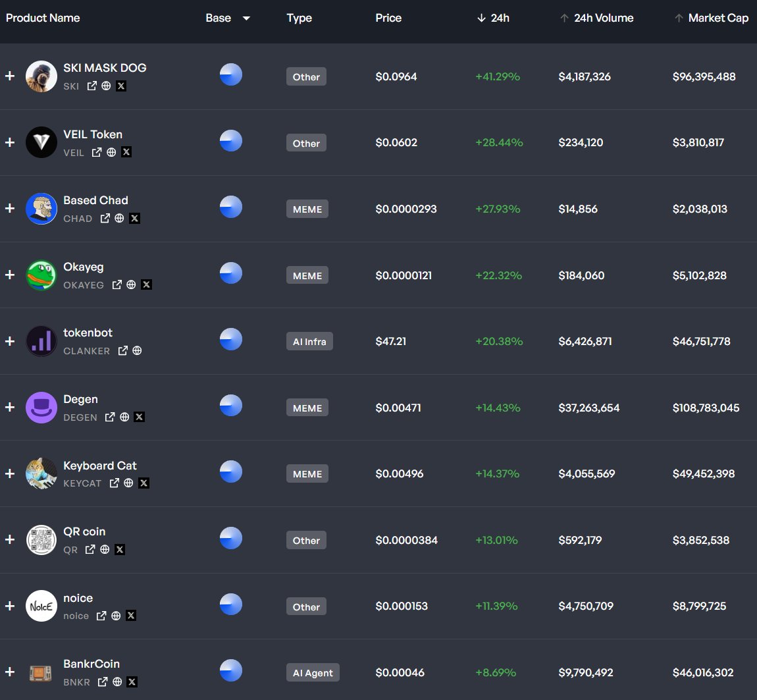The image size is (757, 700).
Task: Click price $47.21 for tokenbot
Action: (391, 342)
